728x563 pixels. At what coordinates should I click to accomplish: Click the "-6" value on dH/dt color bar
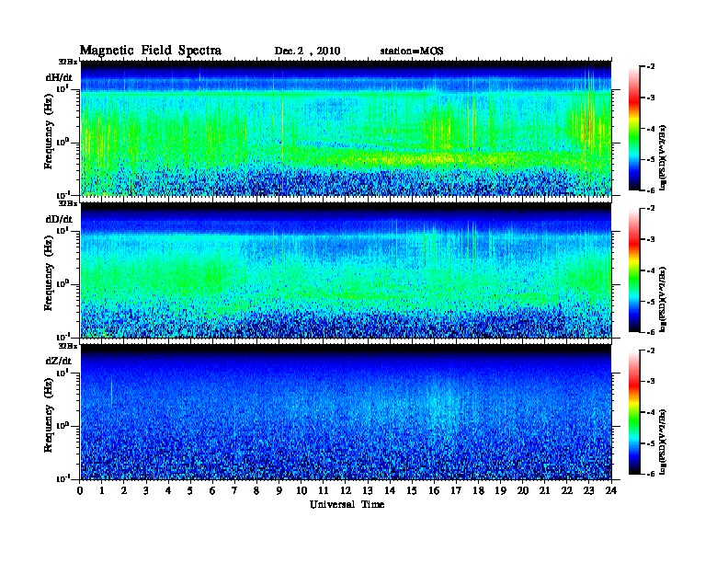click(x=651, y=190)
